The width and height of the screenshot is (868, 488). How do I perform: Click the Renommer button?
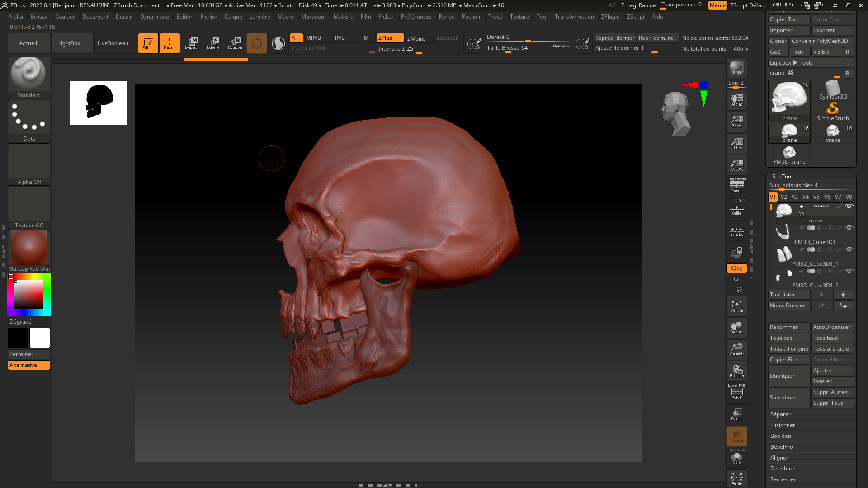pyautogui.click(x=789, y=327)
